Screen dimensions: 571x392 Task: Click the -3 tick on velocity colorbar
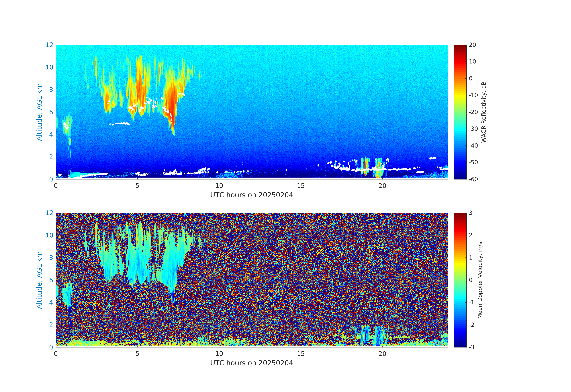(x=471, y=347)
